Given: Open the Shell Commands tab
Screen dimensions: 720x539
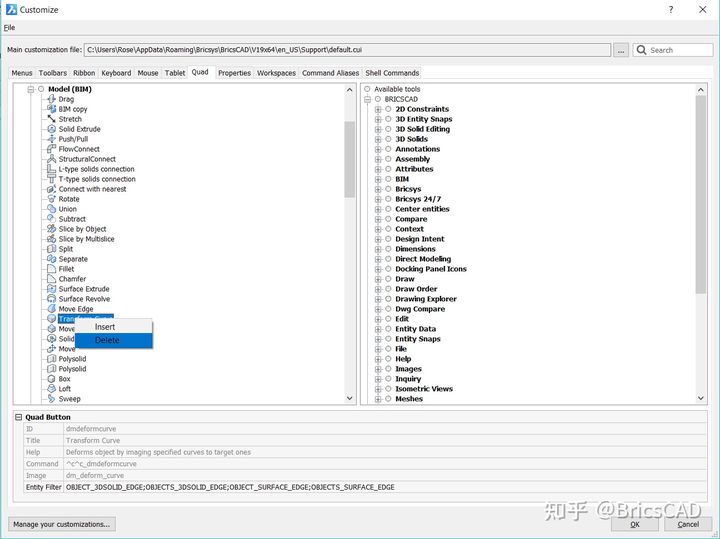Looking at the screenshot, I should click(392, 73).
